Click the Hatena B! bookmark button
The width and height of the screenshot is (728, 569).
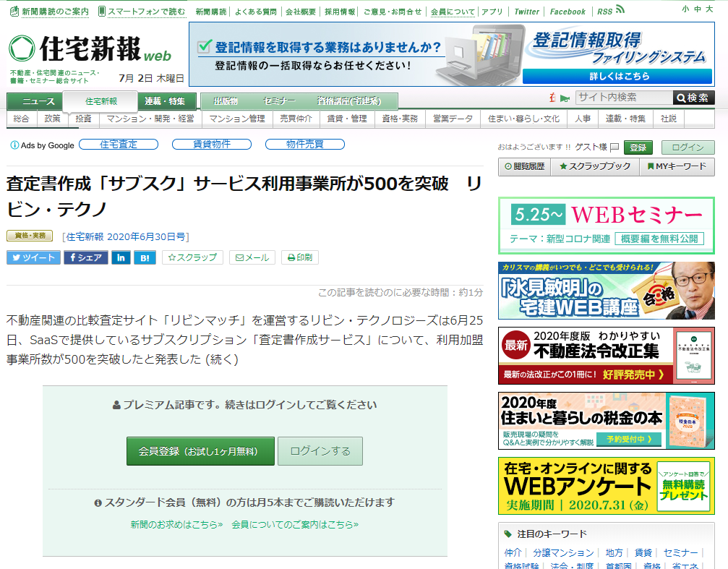(145, 257)
